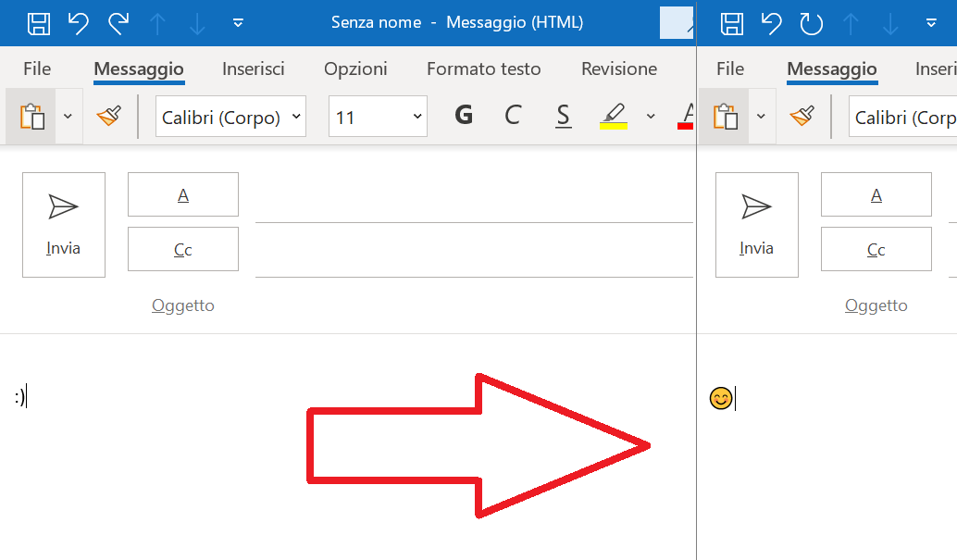Expand highlight color options arrow

(651, 116)
